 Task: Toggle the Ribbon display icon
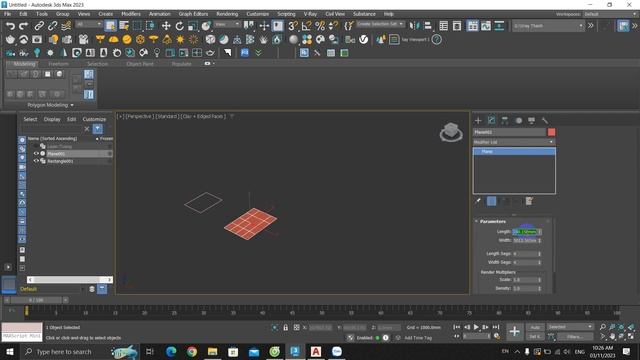click(472, 26)
